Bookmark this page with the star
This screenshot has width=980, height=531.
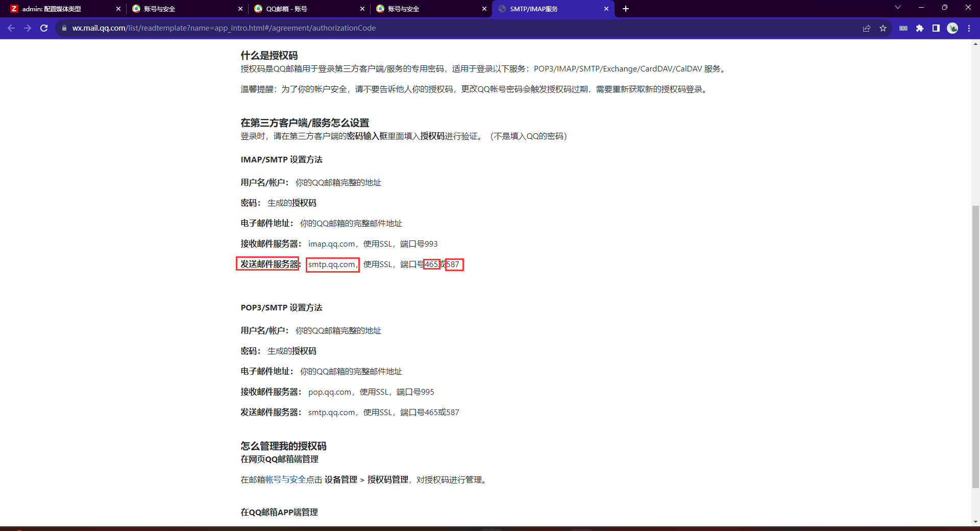point(883,28)
